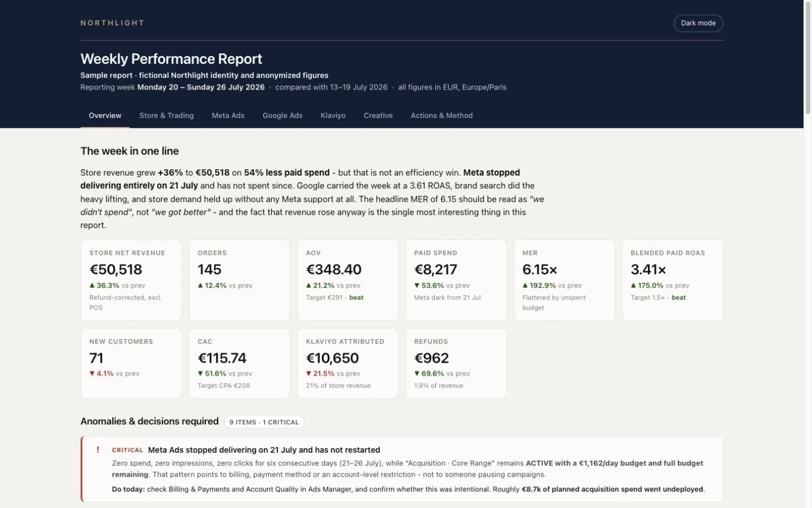Go to the Google Ads tab
This screenshot has height=508, width=812.
283,116
